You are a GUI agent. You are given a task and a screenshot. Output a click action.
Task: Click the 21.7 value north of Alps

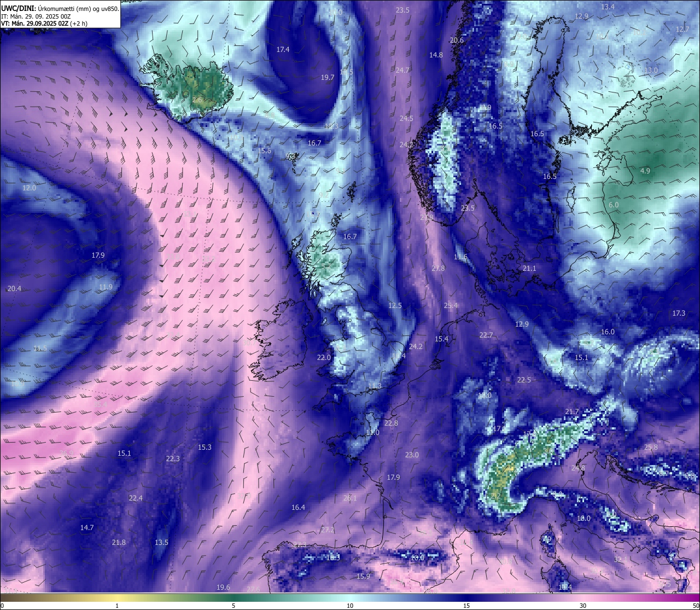tap(571, 412)
